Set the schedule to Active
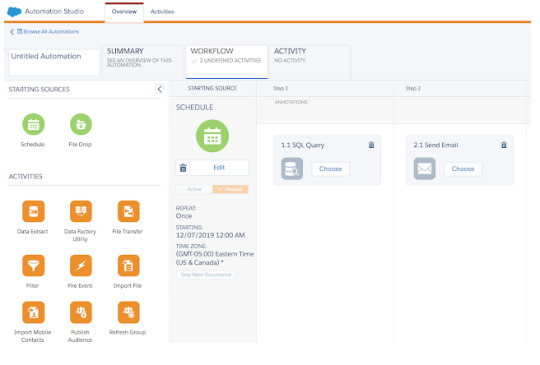This screenshot has width=540, height=365. tap(194, 189)
